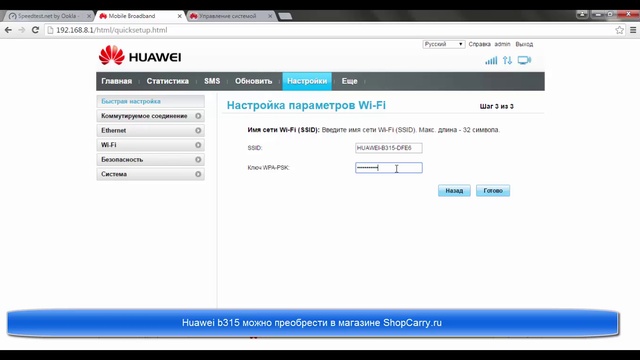This screenshot has width=640, height=360.
Task: Click the Ключ WPA-PSK: label
Action: pyautogui.click(x=268, y=168)
